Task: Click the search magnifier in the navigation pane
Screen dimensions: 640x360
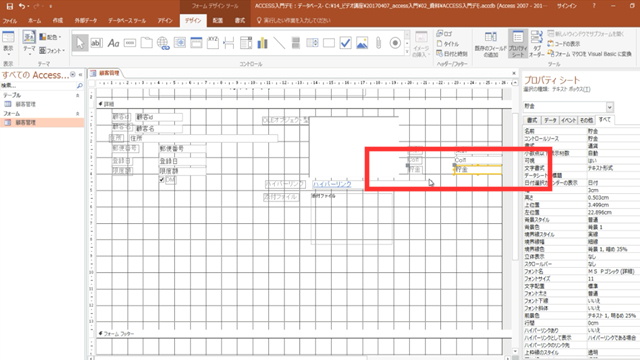Action: tap(80, 86)
